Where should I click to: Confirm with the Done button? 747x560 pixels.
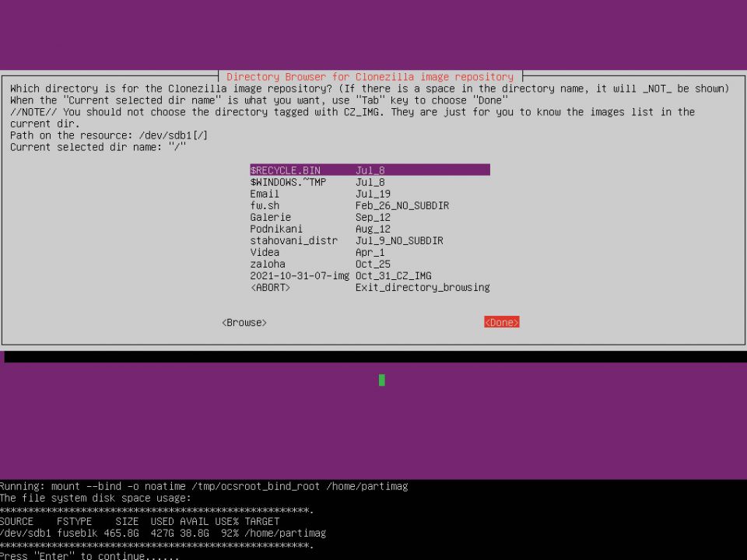click(x=502, y=322)
